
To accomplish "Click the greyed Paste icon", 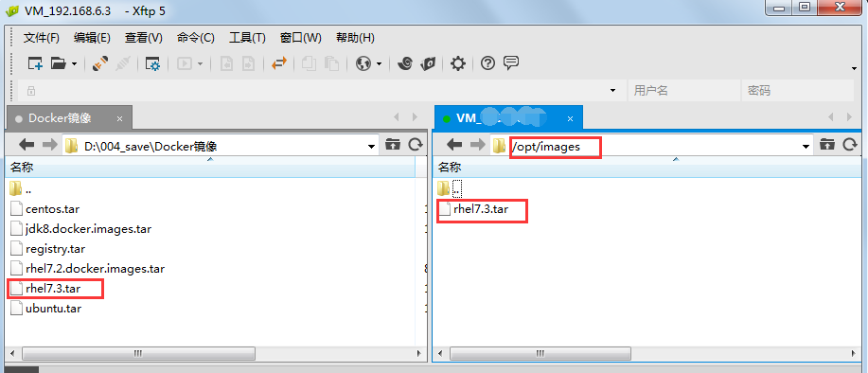I will [331, 63].
